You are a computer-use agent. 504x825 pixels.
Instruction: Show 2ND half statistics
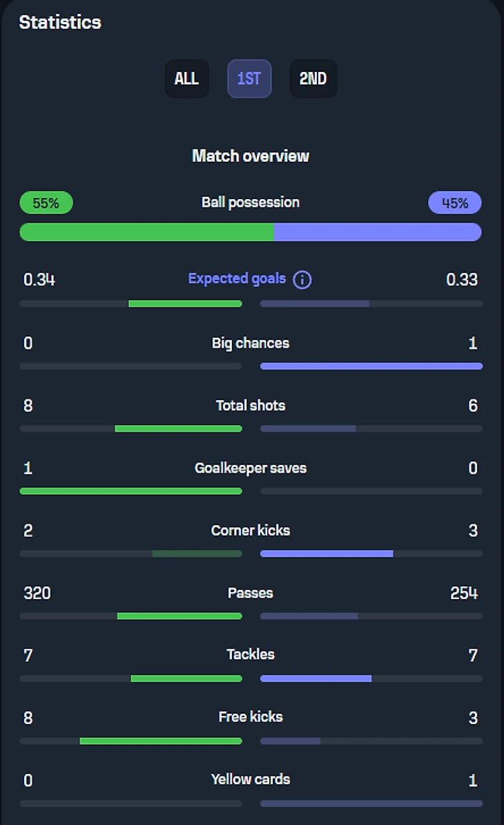[x=313, y=79]
